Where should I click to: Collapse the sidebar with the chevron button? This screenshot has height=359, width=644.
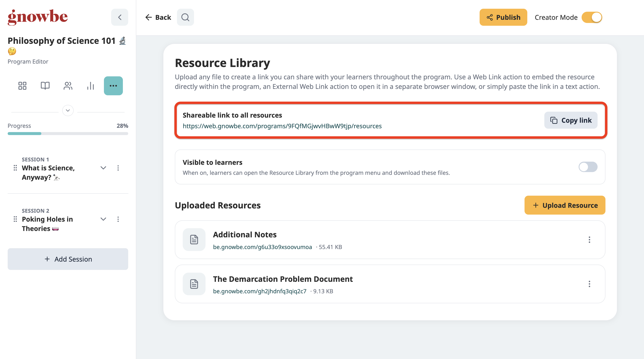(x=119, y=17)
